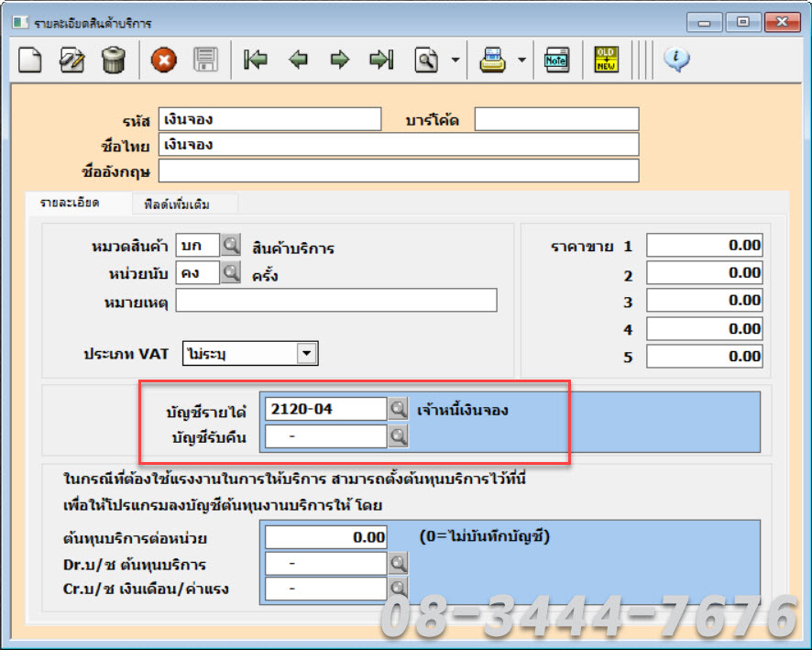
Task: Click the หน่วยนับ unit code field
Action: point(197,272)
